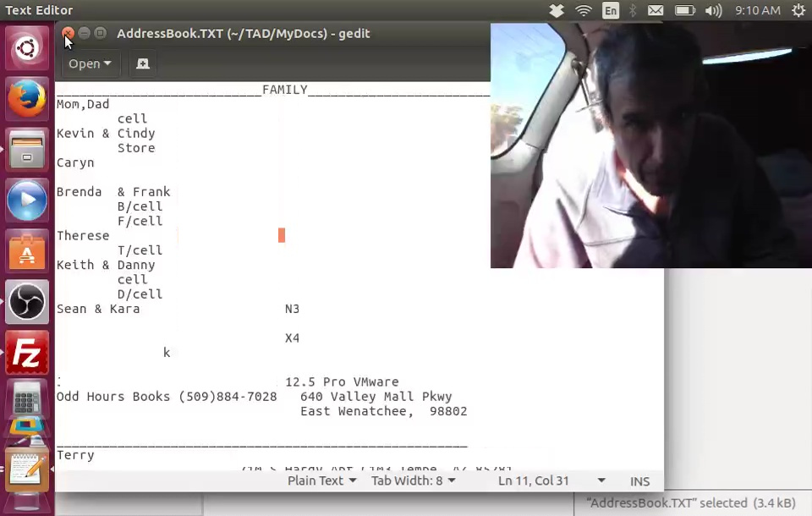The width and height of the screenshot is (812, 516).
Task: Open the Ln 11, Col 31 position dropdown
Action: [x=551, y=480]
